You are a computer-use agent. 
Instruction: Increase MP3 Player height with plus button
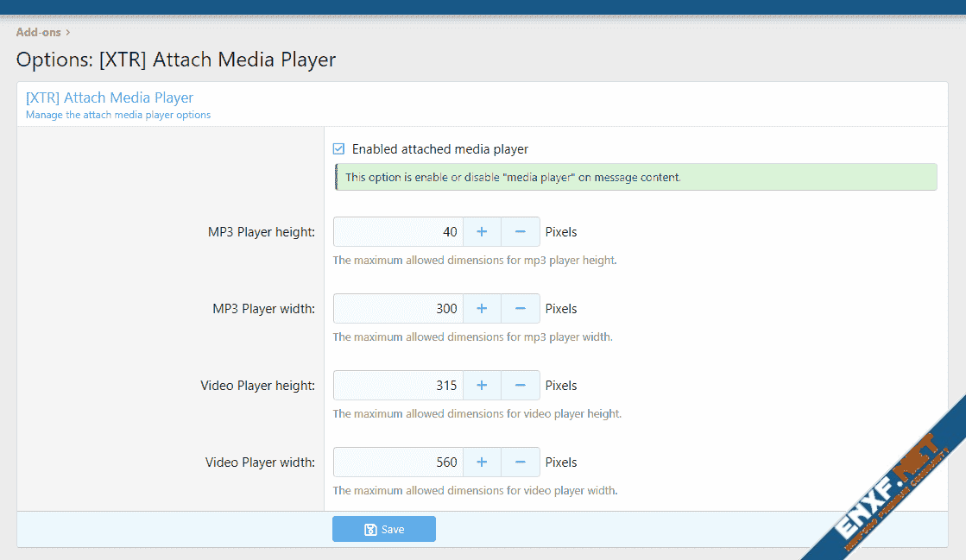482,232
